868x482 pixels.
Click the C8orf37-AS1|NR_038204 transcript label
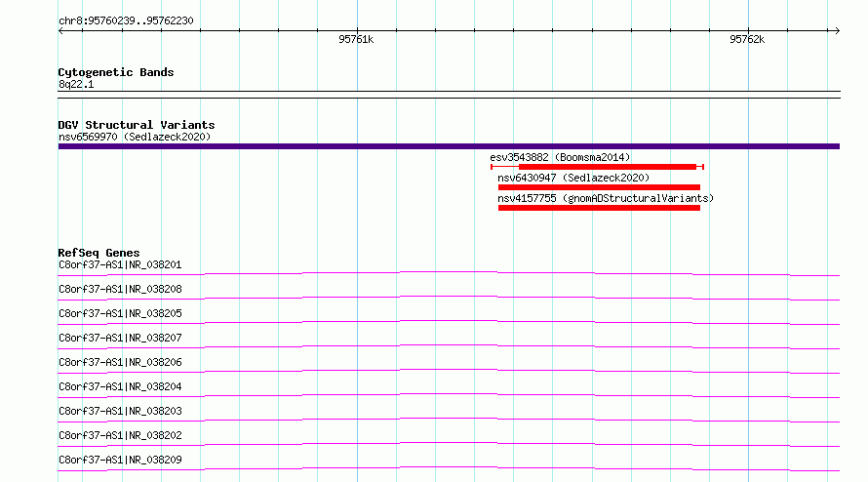coord(120,386)
